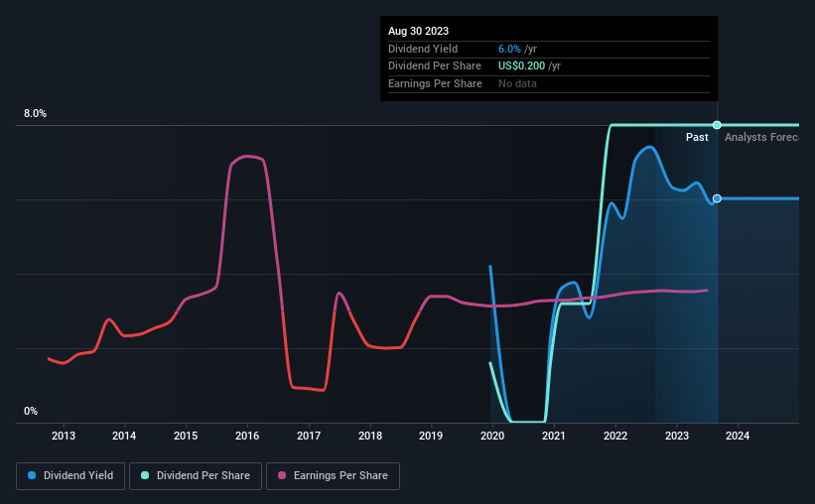This screenshot has height=504, width=815.
Task: Select the teal data point marker at 8.0%
Action: coord(717,125)
